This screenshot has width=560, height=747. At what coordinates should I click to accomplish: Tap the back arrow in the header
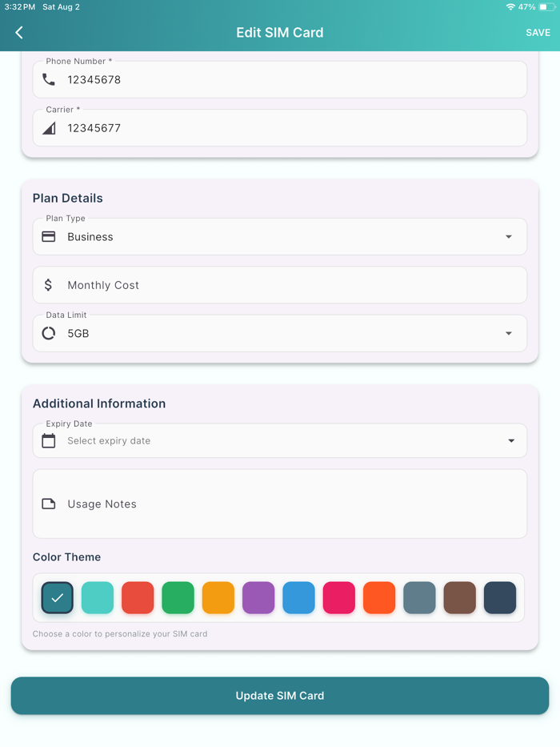pyautogui.click(x=18, y=32)
